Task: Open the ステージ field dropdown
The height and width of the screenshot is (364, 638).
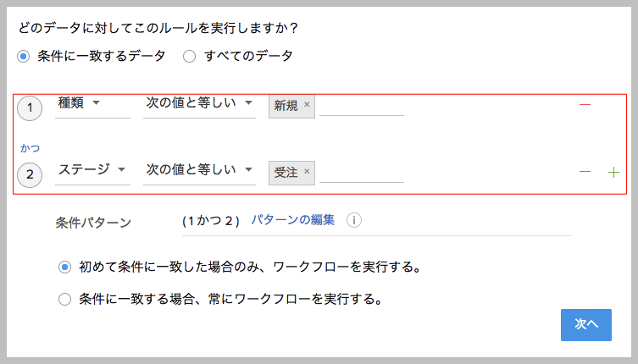Action: pos(92,169)
